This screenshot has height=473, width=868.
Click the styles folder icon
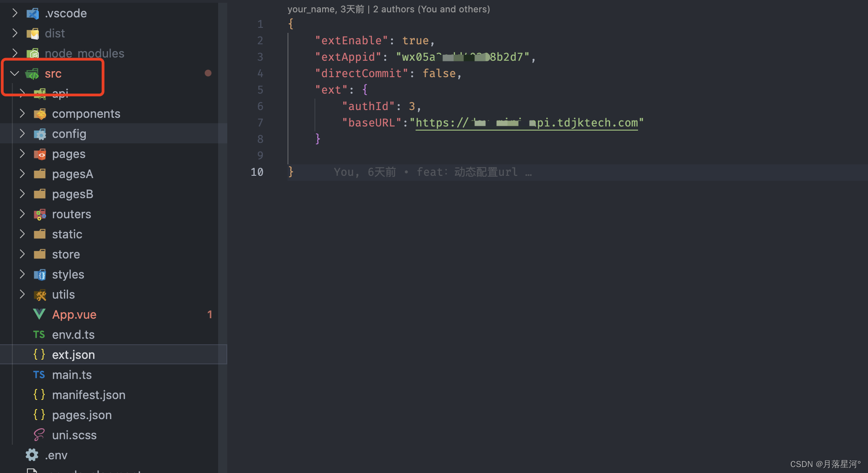point(39,274)
